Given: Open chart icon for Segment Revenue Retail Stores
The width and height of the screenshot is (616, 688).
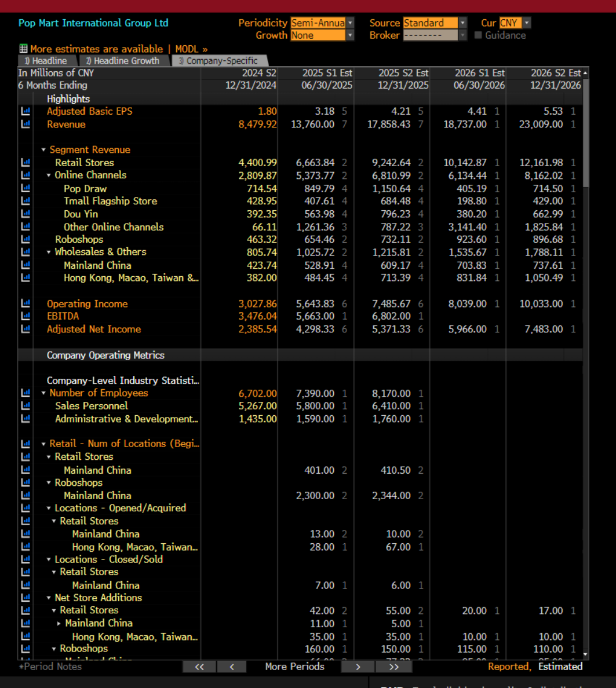Looking at the screenshot, I should [25, 163].
